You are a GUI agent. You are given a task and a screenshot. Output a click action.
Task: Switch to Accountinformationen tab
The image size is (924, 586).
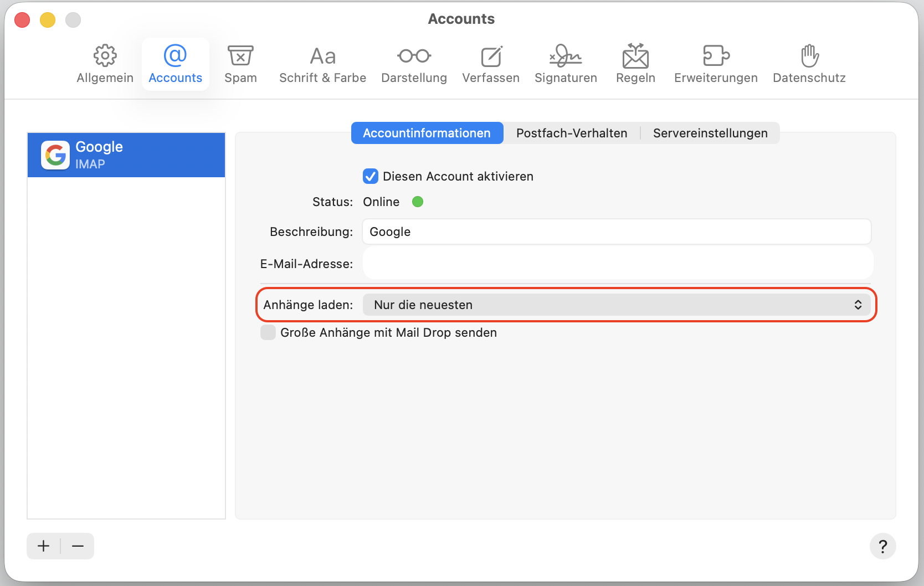click(x=427, y=133)
